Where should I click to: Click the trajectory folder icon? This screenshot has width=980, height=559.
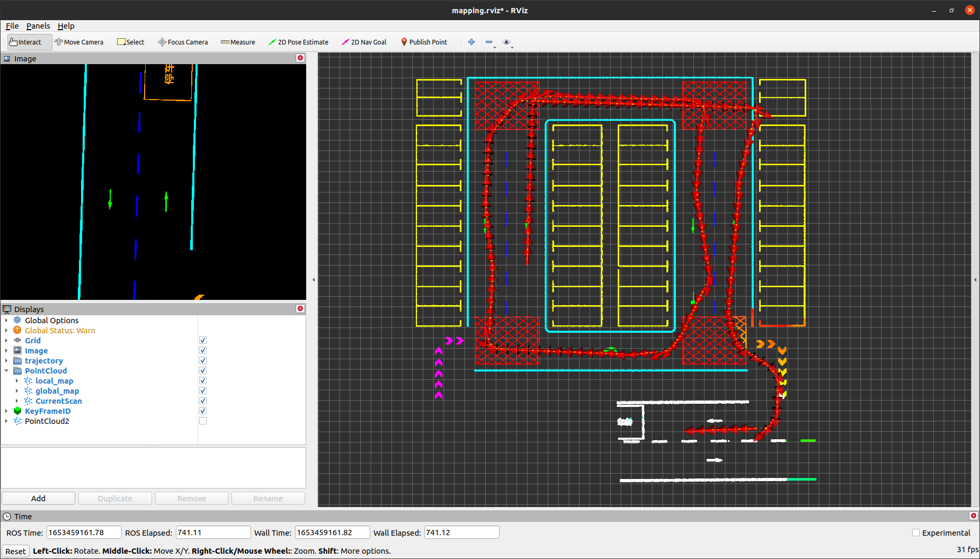coord(17,360)
